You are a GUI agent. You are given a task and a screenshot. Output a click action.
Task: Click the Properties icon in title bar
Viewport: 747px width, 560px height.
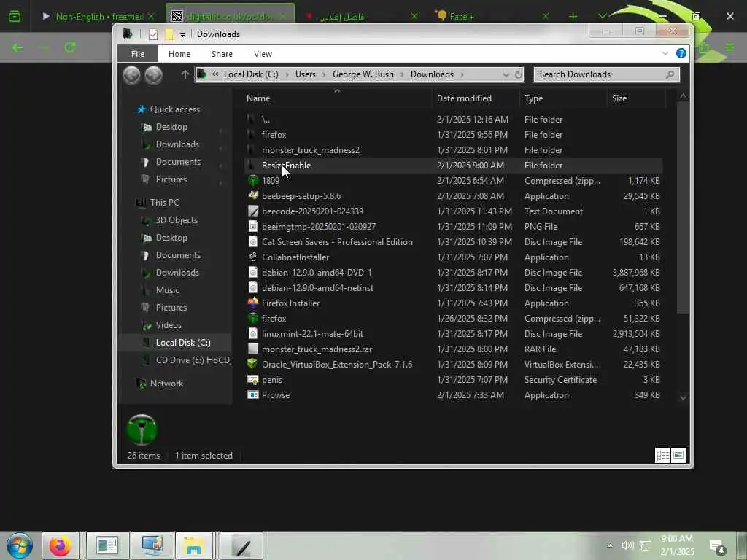153,34
